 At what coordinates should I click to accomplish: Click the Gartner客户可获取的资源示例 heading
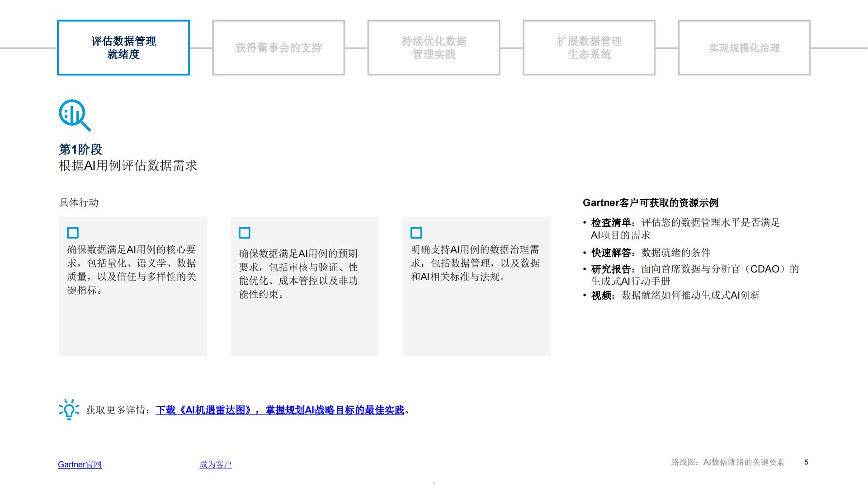[x=651, y=203]
